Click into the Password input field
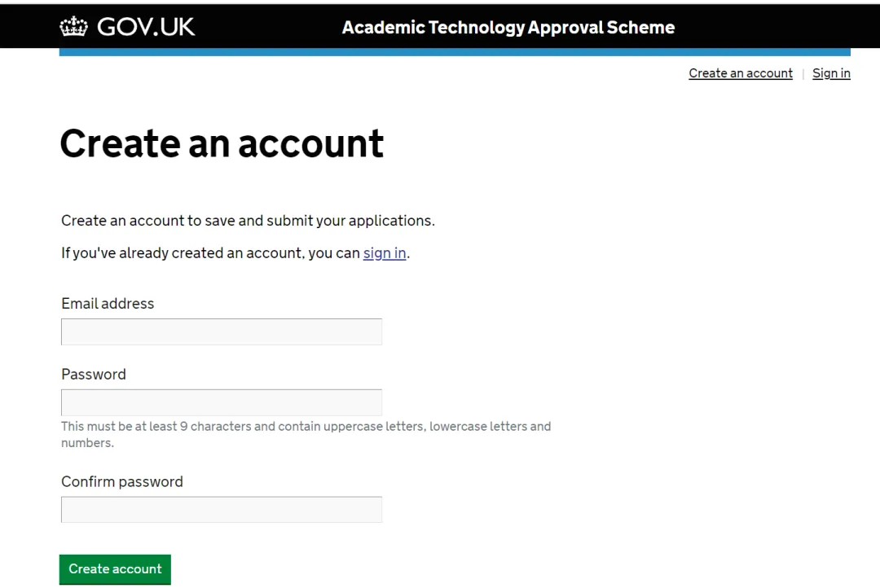 tap(222, 402)
